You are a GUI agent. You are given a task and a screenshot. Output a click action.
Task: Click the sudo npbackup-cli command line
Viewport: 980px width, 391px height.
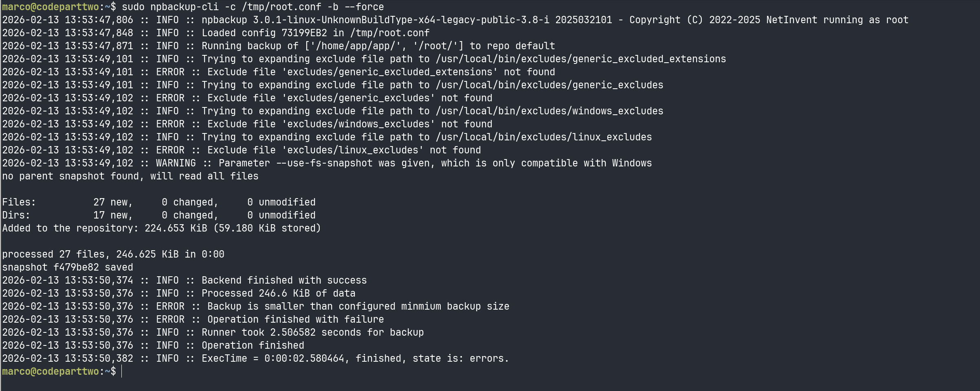[253, 7]
